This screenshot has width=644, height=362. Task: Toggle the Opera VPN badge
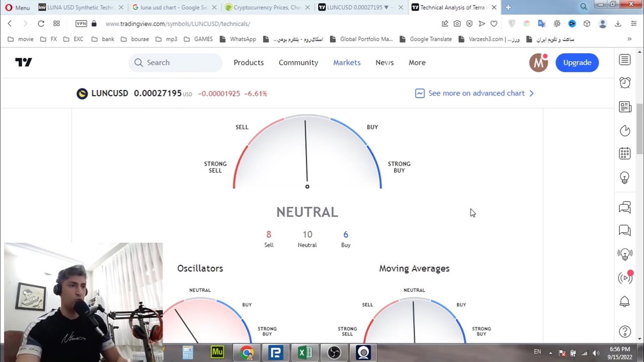[x=81, y=24]
